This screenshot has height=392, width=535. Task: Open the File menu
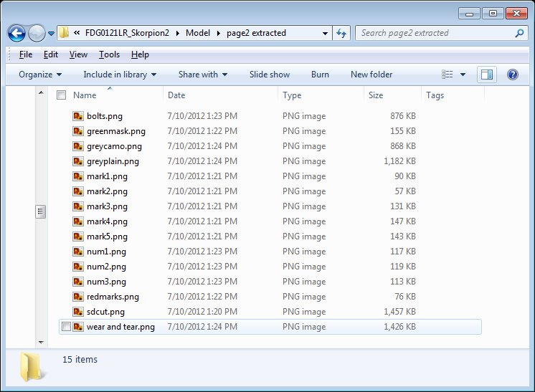pyautogui.click(x=26, y=54)
